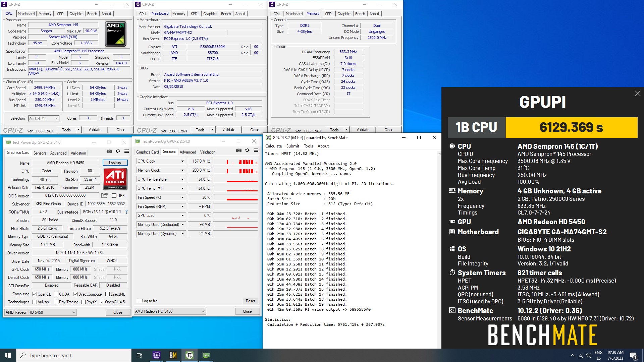The image size is (644, 362).
Task: Open the Memory Used (Dedicated) sensor dropdown
Action: [182, 225]
